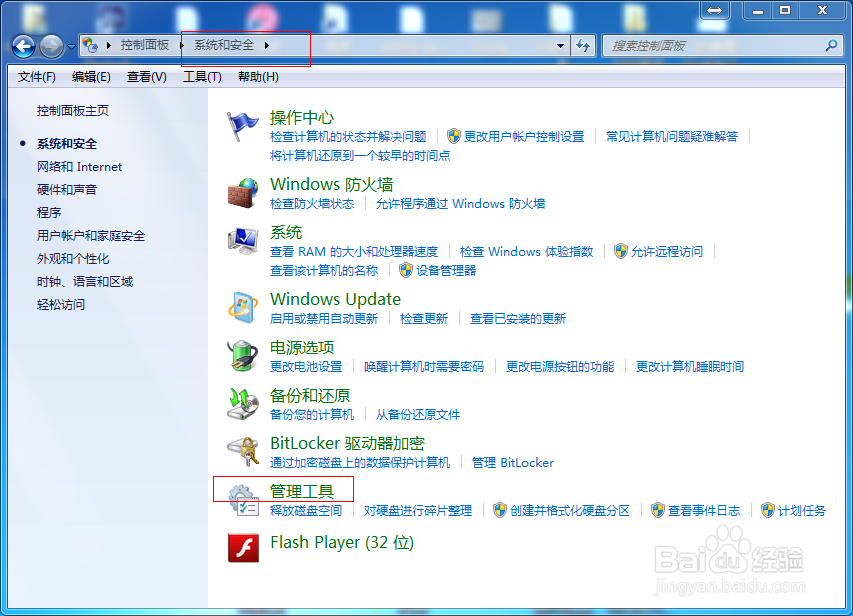Image resolution: width=853 pixels, height=616 pixels.
Task: Click shield icon beside 允许远程访问
Action: pyautogui.click(x=621, y=251)
